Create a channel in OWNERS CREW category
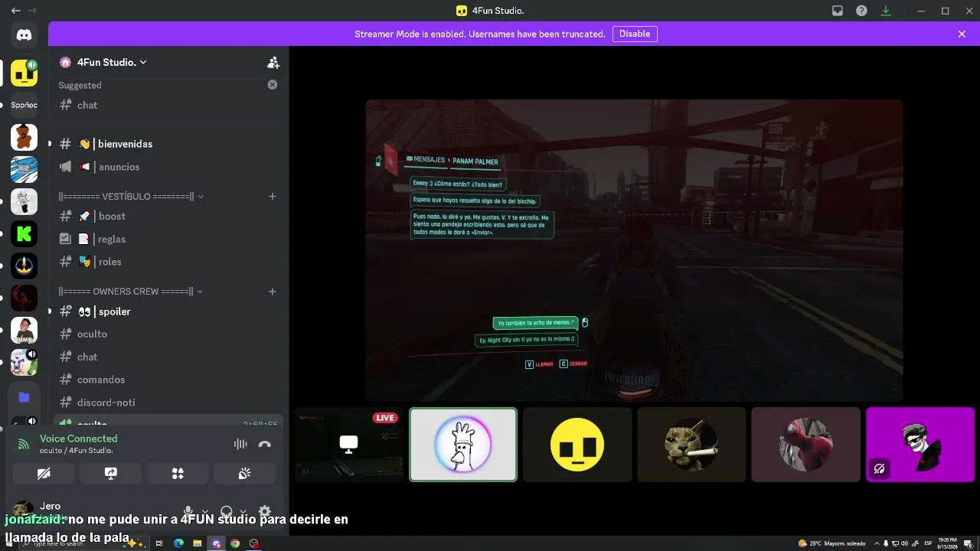Image resolution: width=980 pixels, height=551 pixels. (x=272, y=292)
